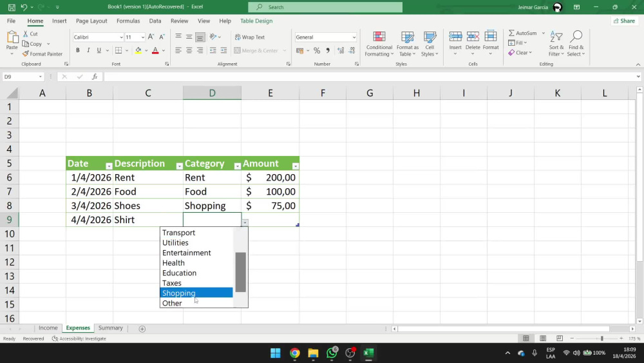
Task: Click Insert cells icon
Action: 455,37
